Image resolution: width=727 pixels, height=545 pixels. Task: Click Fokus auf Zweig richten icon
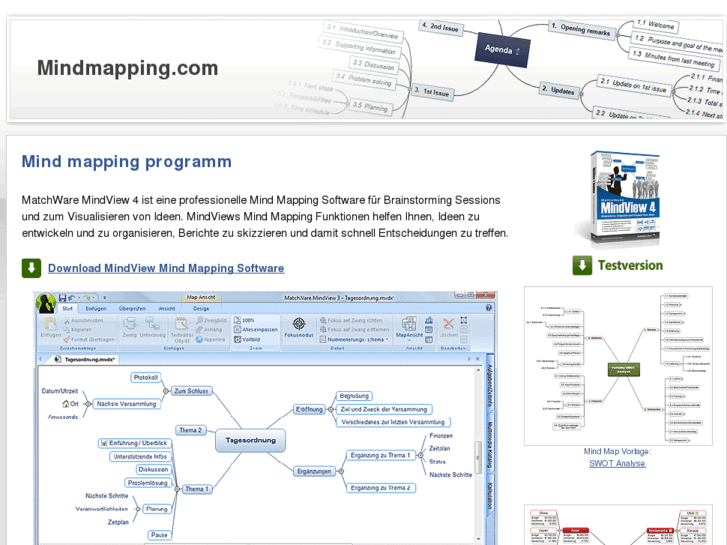tap(323, 320)
